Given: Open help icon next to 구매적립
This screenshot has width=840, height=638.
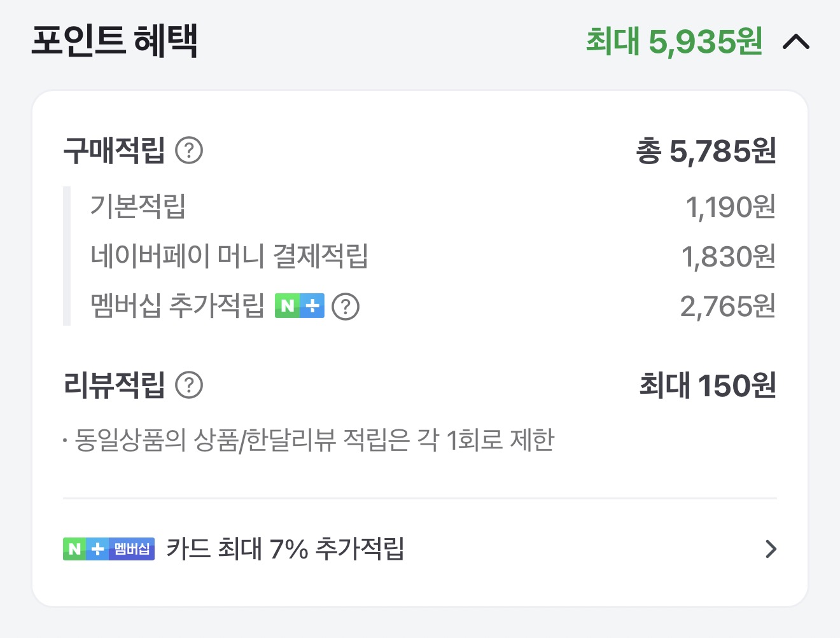Looking at the screenshot, I should click(x=189, y=151).
